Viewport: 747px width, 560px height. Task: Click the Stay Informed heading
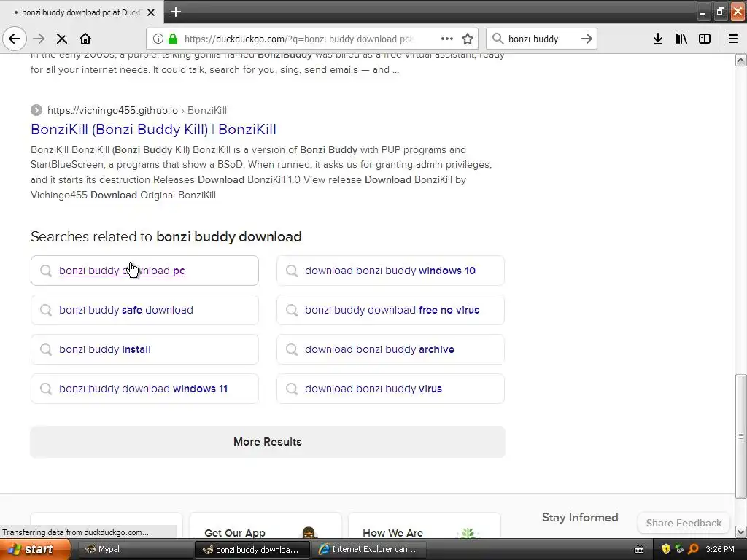[580, 517]
